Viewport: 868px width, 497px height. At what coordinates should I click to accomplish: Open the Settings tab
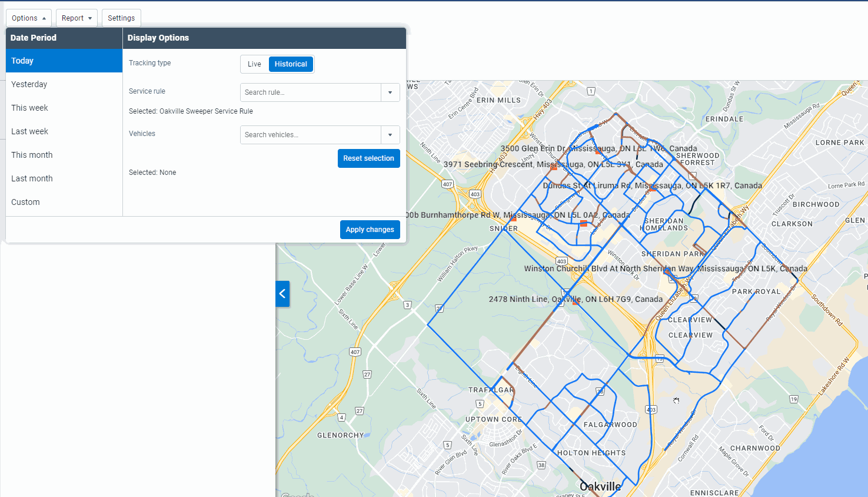pyautogui.click(x=121, y=18)
